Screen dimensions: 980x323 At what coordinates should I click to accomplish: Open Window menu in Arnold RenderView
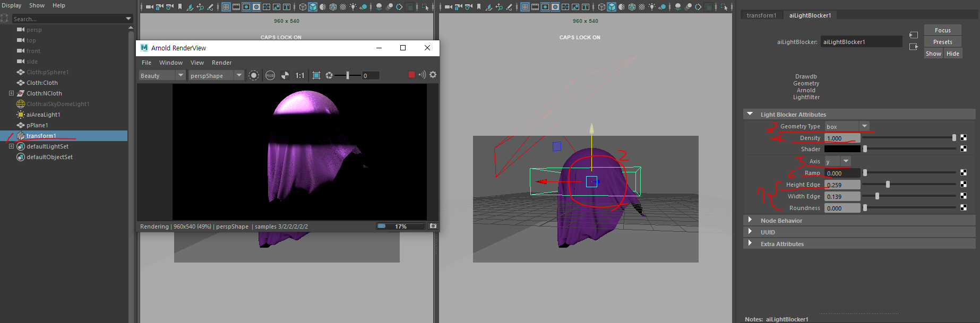[x=171, y=63]
